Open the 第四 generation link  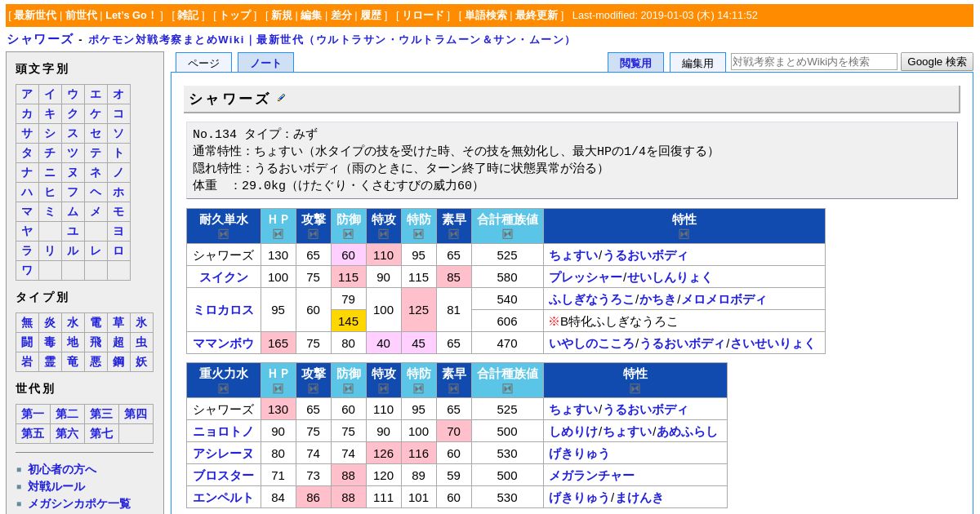point(136,414)
